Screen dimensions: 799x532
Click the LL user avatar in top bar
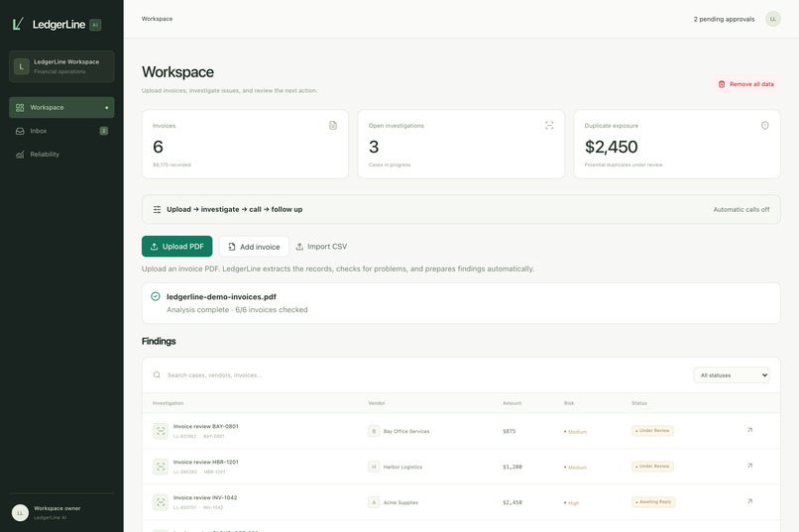772,19
